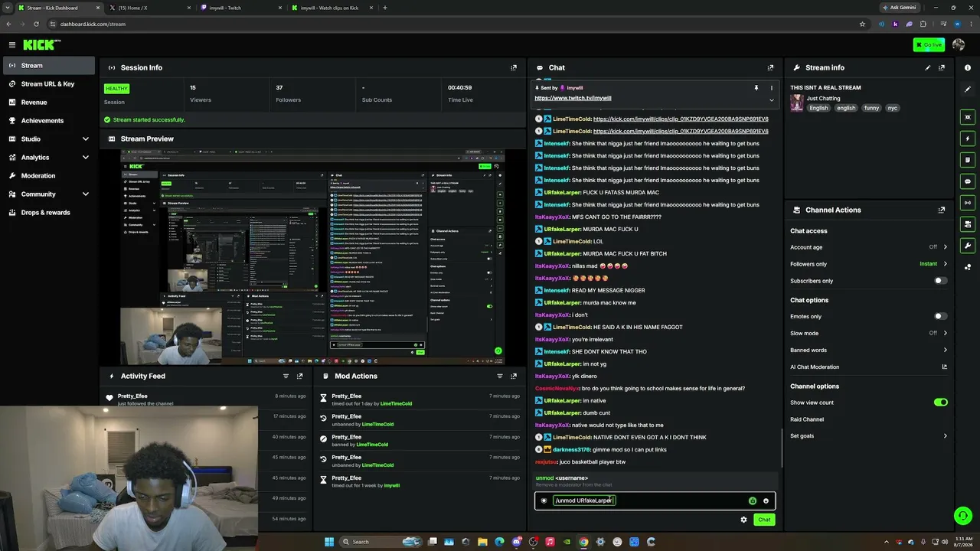980x551 pixels.
Task: Pop out the Chat panel
Action: [770, 67]
